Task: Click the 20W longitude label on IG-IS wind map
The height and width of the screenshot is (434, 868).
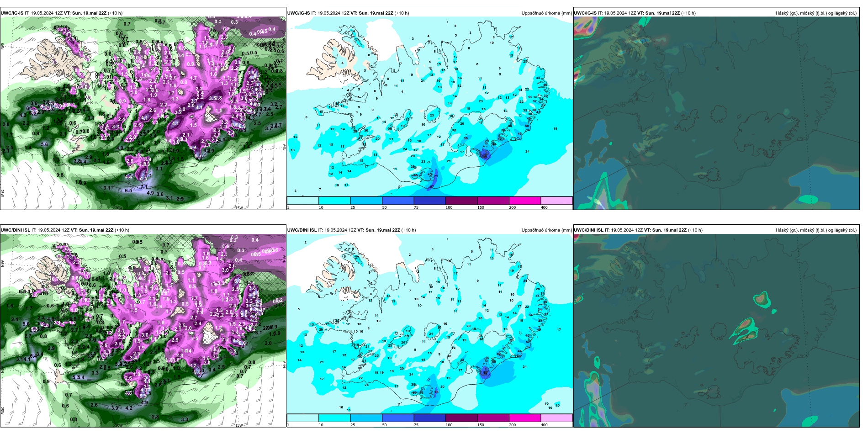Action: (118, 208)
